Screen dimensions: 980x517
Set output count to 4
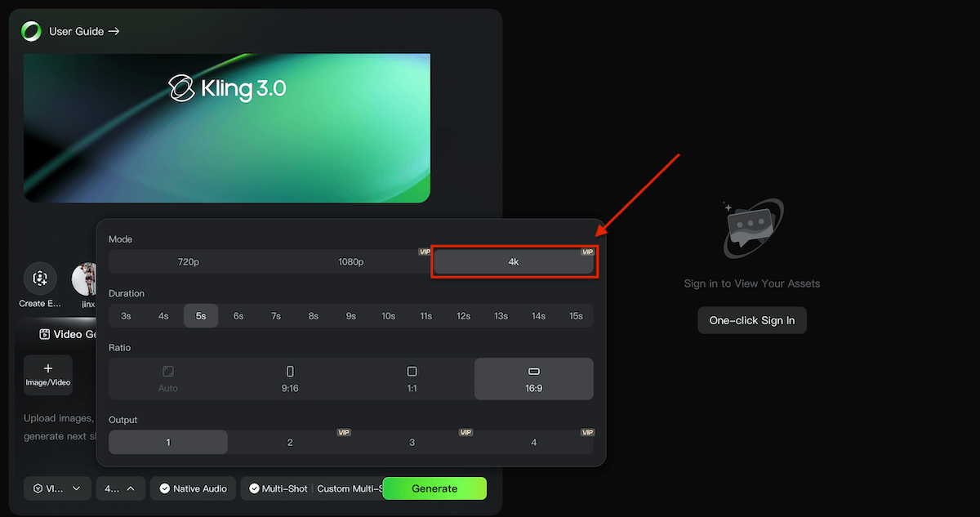point(534,442)
